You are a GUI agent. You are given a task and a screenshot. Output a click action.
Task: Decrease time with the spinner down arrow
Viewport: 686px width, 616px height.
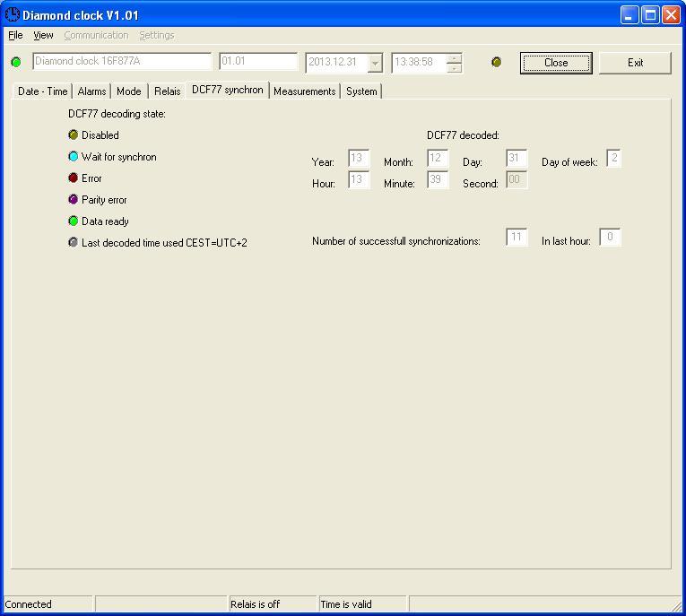[455, 68]
